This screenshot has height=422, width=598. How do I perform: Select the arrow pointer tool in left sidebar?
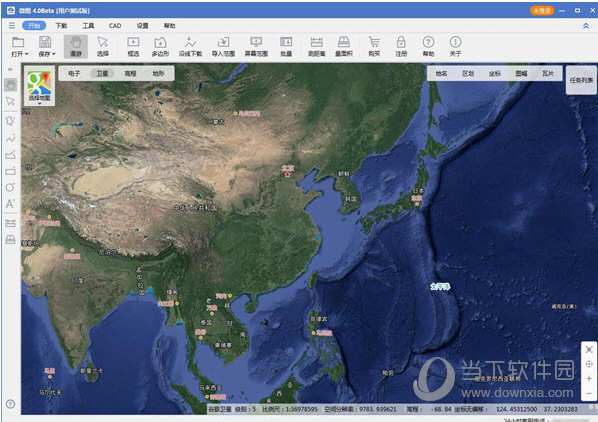10,101
